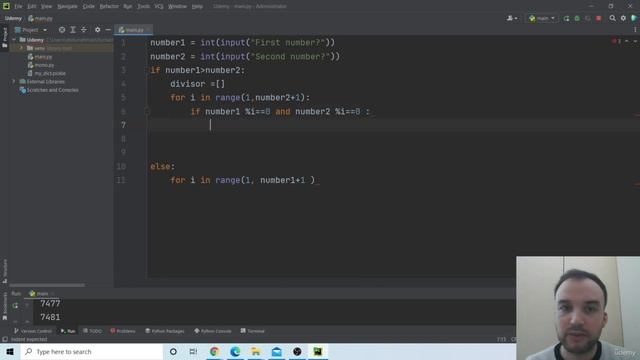Select the main.py editor tab
The image size is (640, 360).
(x=133, y=30)
